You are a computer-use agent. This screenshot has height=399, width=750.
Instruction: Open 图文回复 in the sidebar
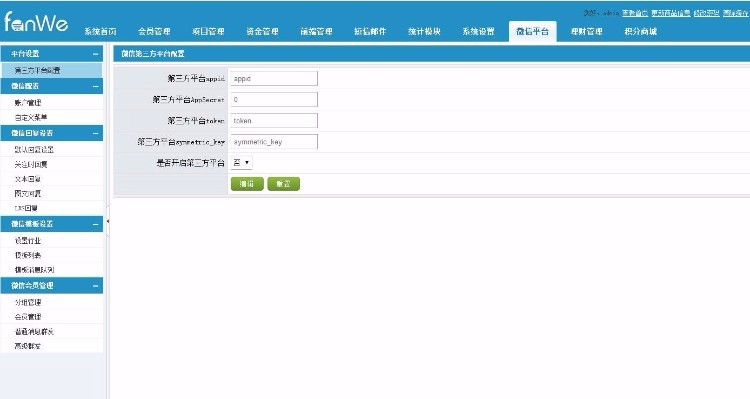(x=28, y=193)
